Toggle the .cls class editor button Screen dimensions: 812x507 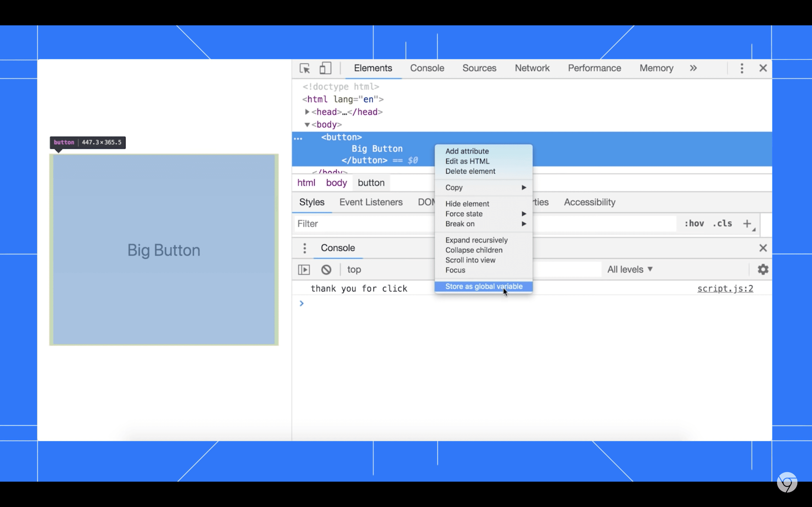point(720,223)
